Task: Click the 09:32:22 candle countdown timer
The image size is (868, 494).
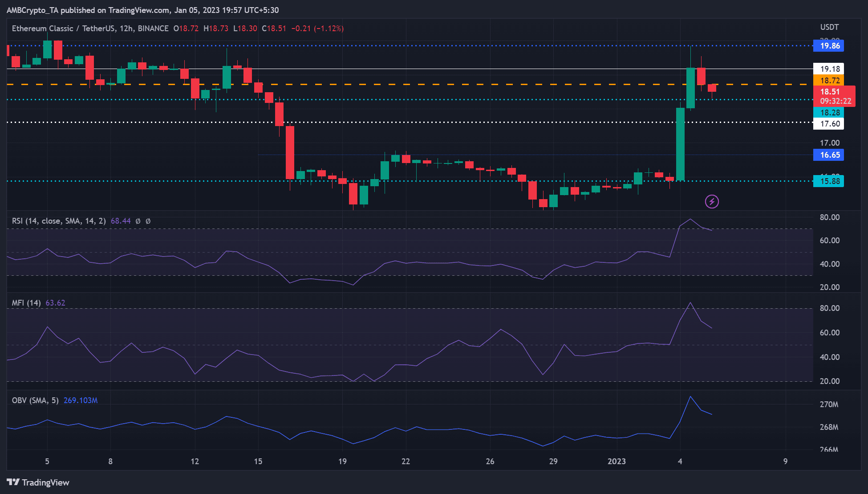Action: [x=836, y=101]
